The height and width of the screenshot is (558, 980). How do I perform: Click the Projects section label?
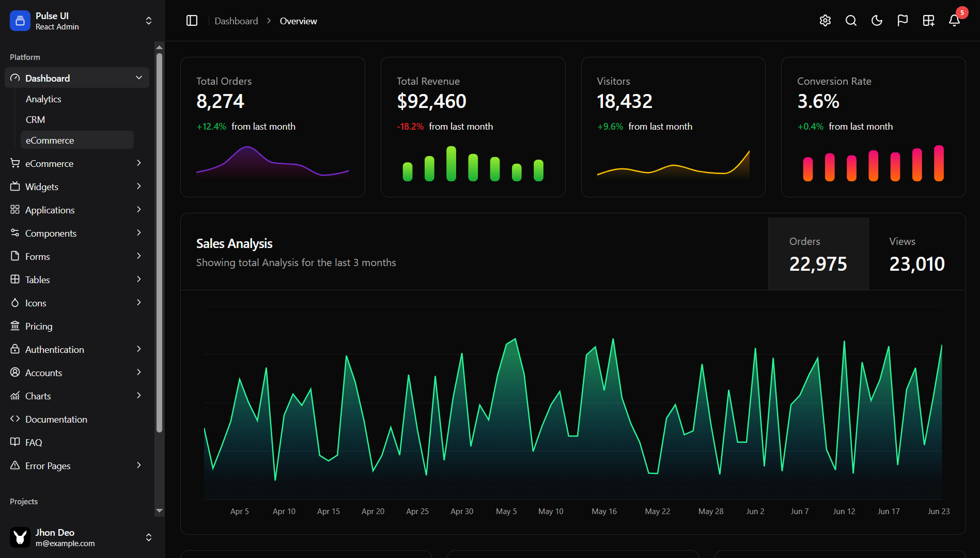24,501
